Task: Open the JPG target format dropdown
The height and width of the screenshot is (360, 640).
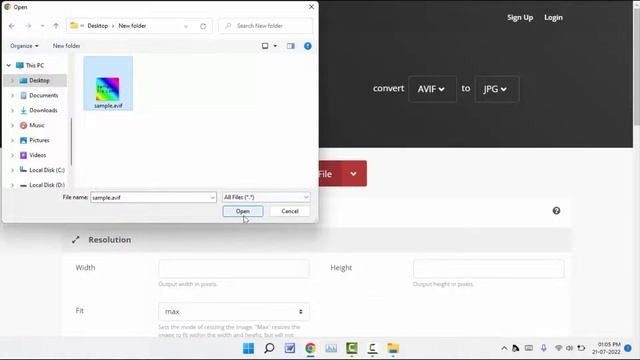Action: click(x=497, y=89)
